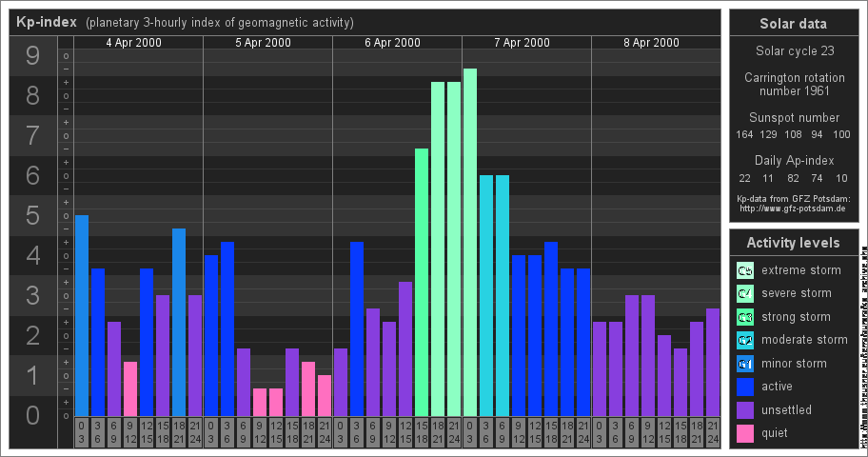The height and width of the screenshot is (457, 868).
Task: Click the G4 severe storm badge
Action: 744,293
